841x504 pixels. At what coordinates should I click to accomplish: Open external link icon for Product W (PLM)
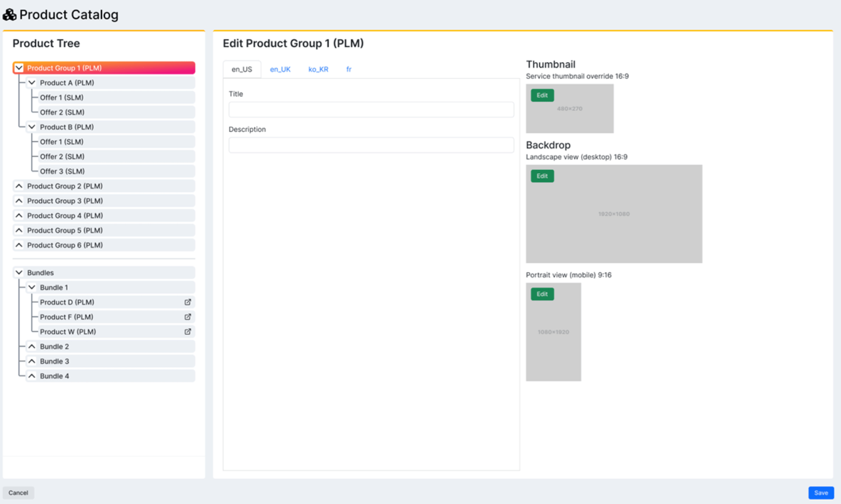188,332
